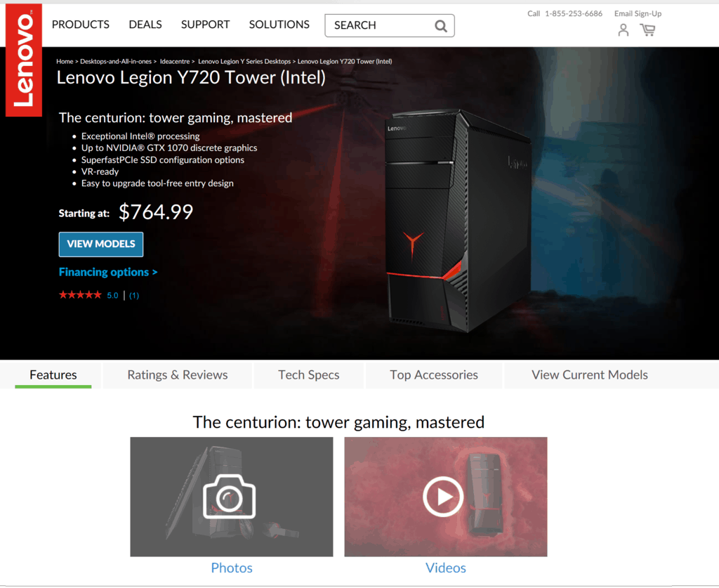The width and height of the screenshot is (719, 588).
Task: Open the user account icon
Action: tap(624, 30)
